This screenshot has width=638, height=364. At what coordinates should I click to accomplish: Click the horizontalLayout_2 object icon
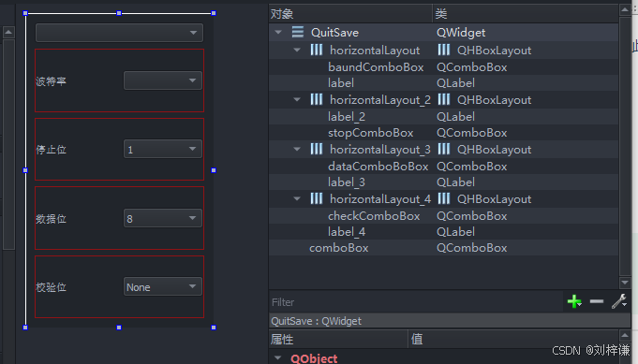[x=317, y=99]
